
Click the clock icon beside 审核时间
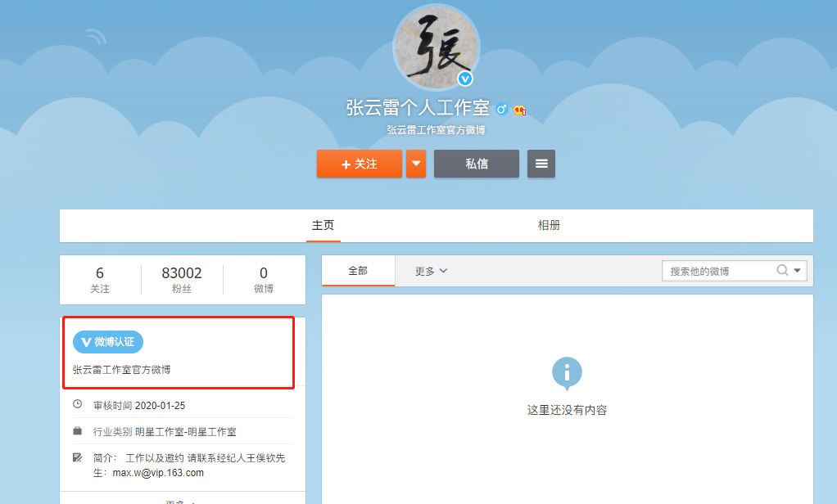coord(78,404)
